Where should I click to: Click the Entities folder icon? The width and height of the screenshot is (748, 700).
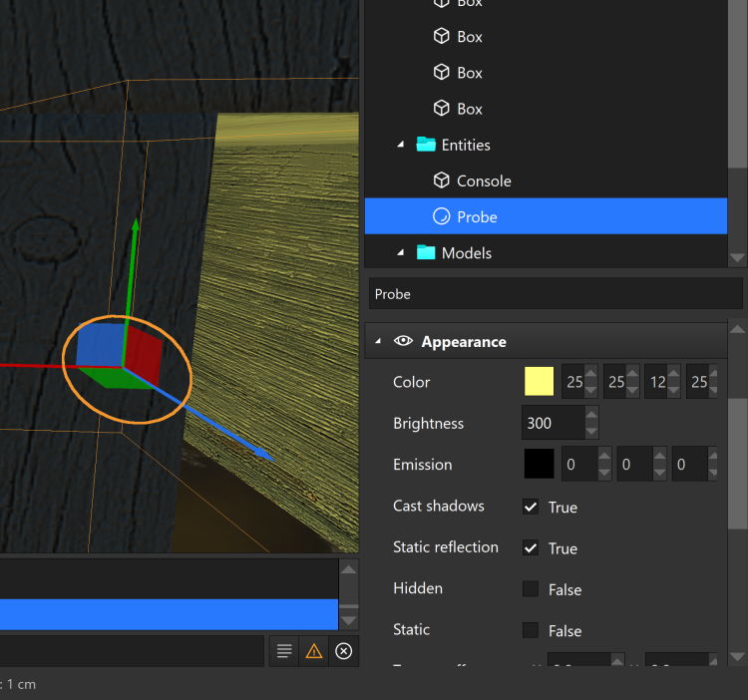(x=426, y=145)
